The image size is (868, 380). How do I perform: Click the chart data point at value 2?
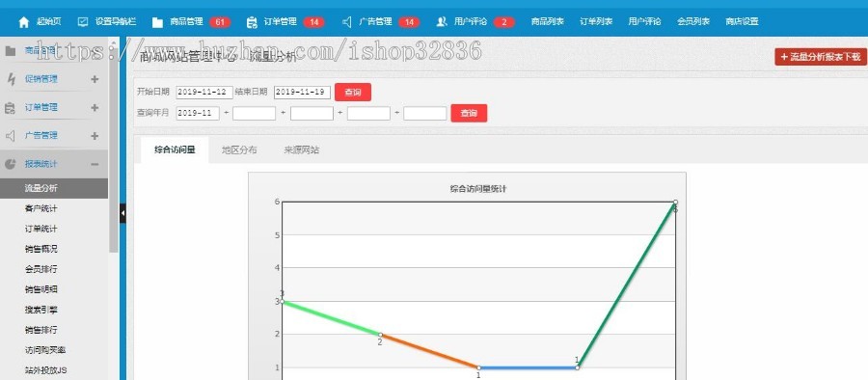pyautogui.click(x=380, y=335)
